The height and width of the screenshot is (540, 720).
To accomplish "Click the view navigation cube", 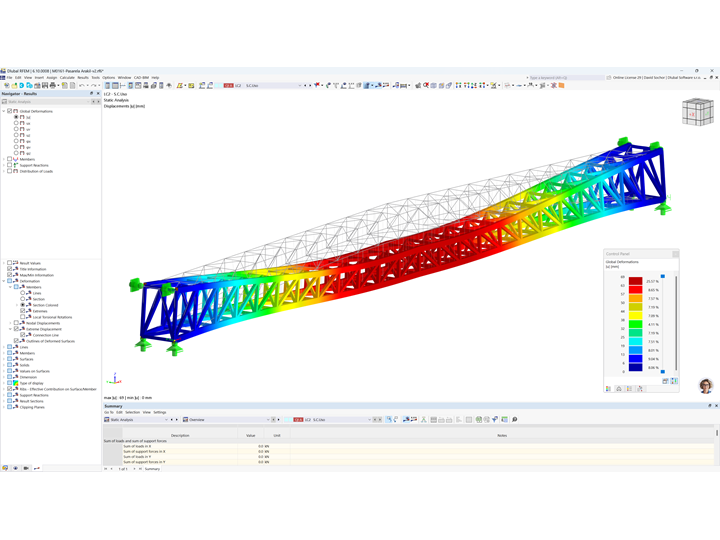I will coord(698,112).
